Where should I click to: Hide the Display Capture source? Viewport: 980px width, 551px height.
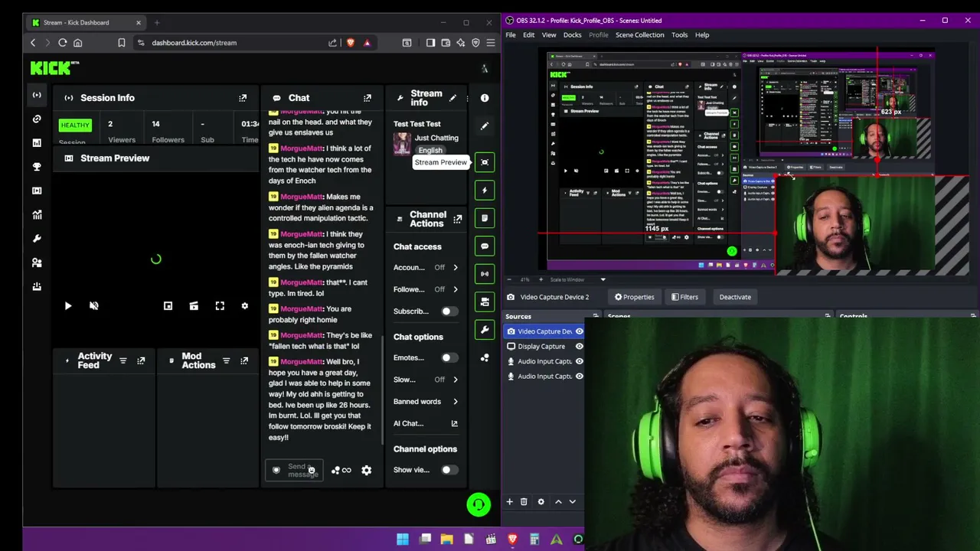coord(580,347)
